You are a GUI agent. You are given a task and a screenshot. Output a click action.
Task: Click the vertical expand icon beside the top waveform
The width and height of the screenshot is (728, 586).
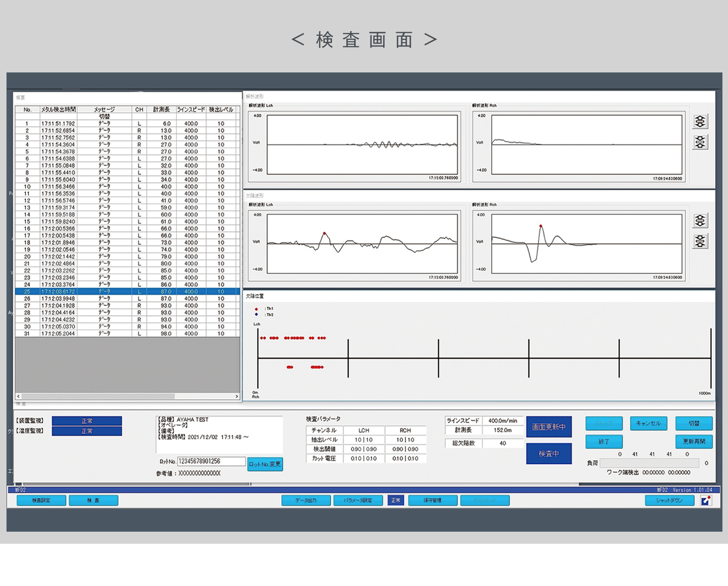point(700,122)
